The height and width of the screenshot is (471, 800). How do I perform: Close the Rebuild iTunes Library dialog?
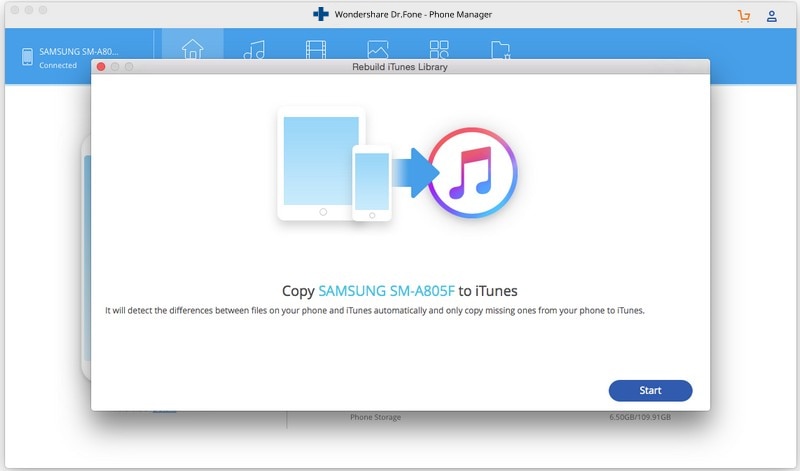[101, 67]
